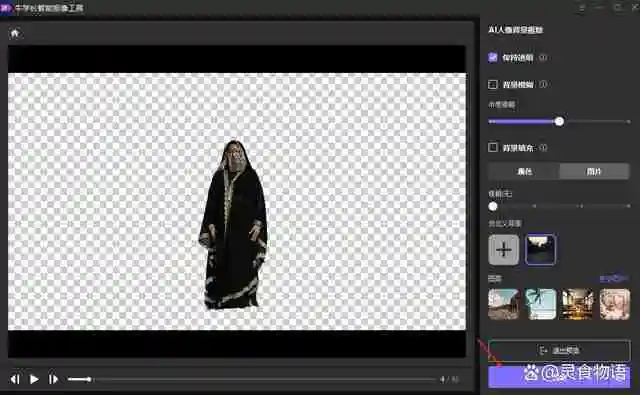Click the purple export button at bottom
The width and height of the screenshot is (640, 395).
click(559, 376)
